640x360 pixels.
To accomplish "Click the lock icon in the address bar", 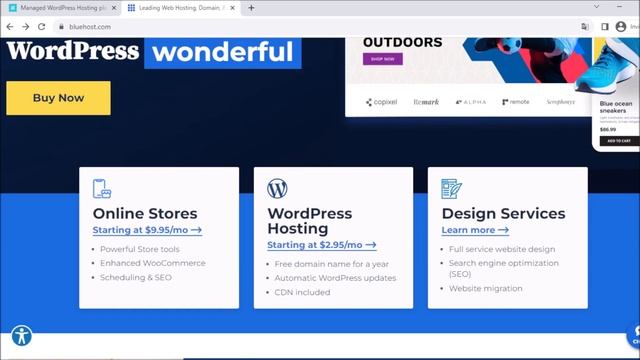I will pos(61,27).
